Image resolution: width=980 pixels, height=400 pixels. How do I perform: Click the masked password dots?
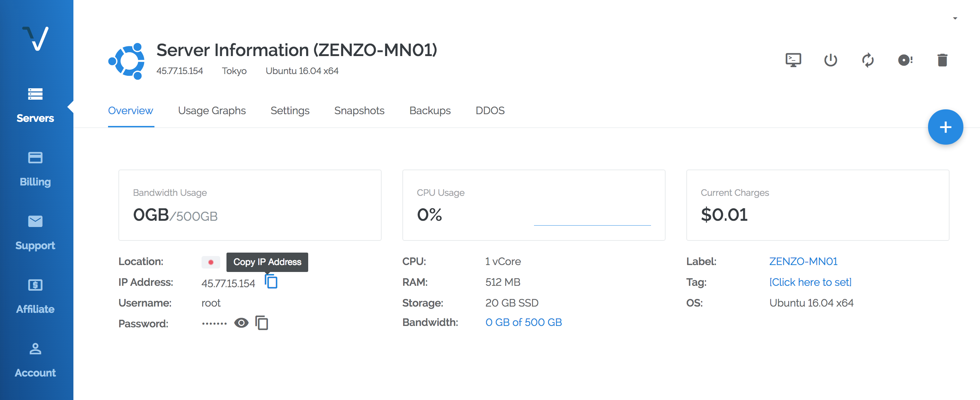click(214, 324)
